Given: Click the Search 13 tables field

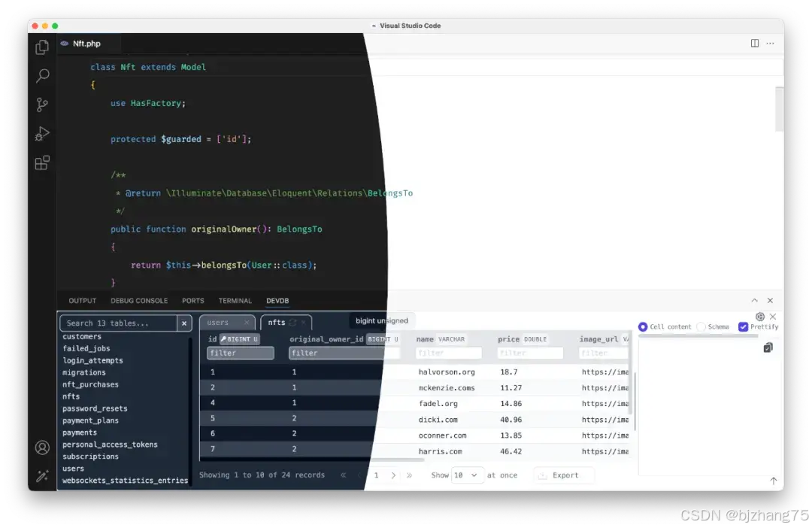Looking at the screenshot, I should [x=119, y=323].
